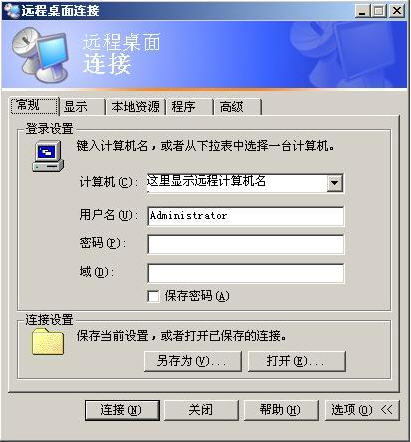
Task: Close the window with the X button
Action: [x=397, y=11]
